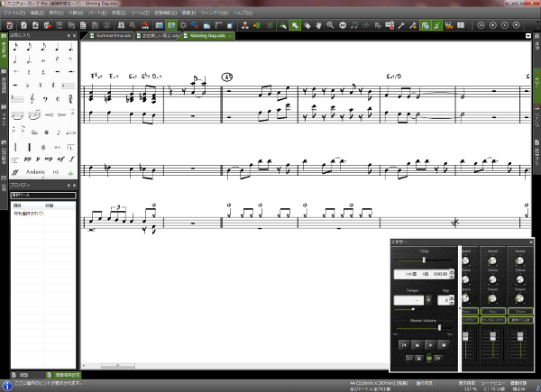Open the ヘルプ menu
Image resolution: width=541 pixels, height=392 pixels.
point(243,13)
